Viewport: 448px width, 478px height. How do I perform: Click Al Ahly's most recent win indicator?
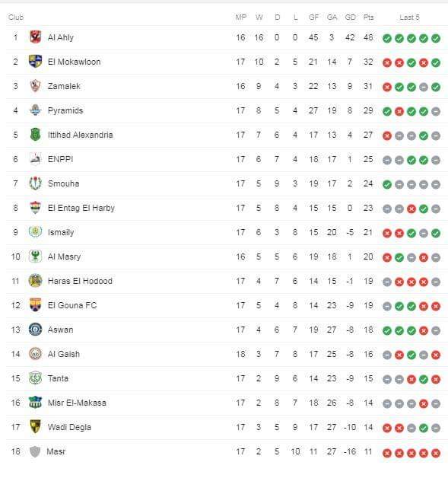[x=436, y=38]
